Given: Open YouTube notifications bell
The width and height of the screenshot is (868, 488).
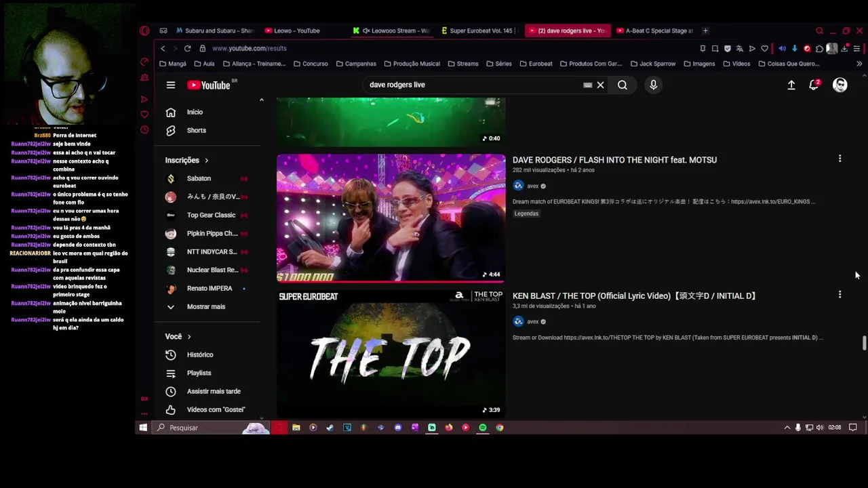Looking at the screenshot, I should [x=814, y=85].
